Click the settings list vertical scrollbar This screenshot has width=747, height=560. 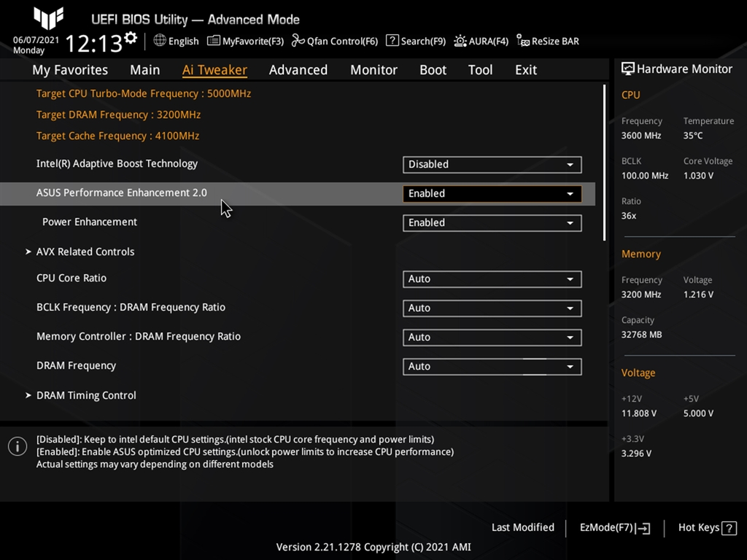(x=604, y=163)
